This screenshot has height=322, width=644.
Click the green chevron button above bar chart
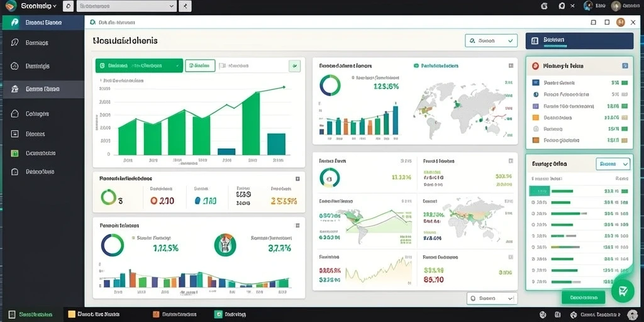point(294,65)
